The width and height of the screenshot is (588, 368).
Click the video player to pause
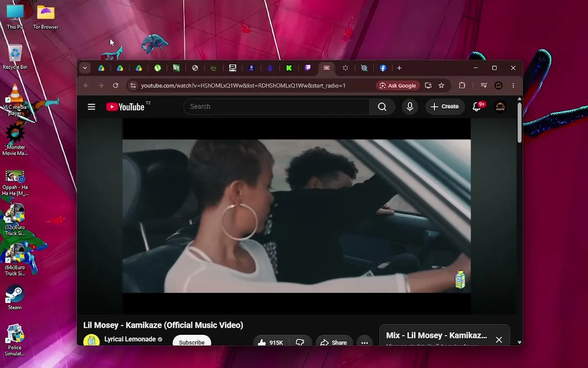pos(296,216)
